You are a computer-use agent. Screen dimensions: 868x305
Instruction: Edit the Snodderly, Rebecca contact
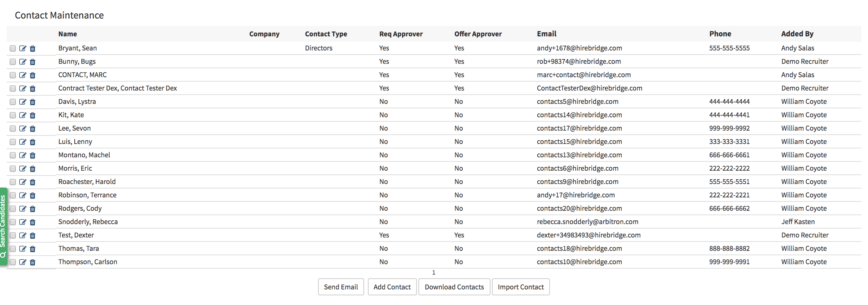23,222
